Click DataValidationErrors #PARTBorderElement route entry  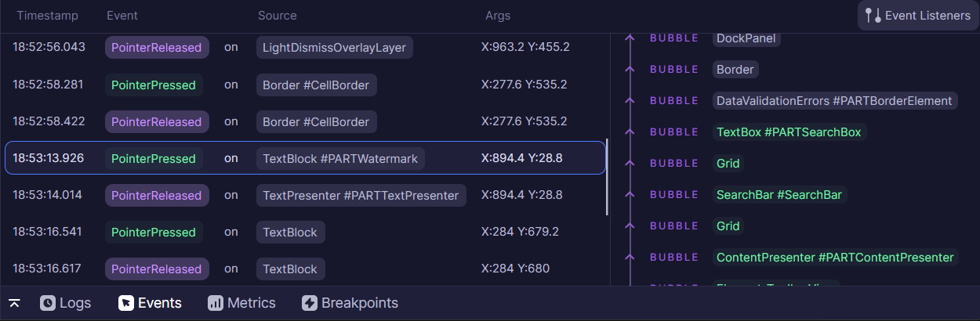(834, 101)
